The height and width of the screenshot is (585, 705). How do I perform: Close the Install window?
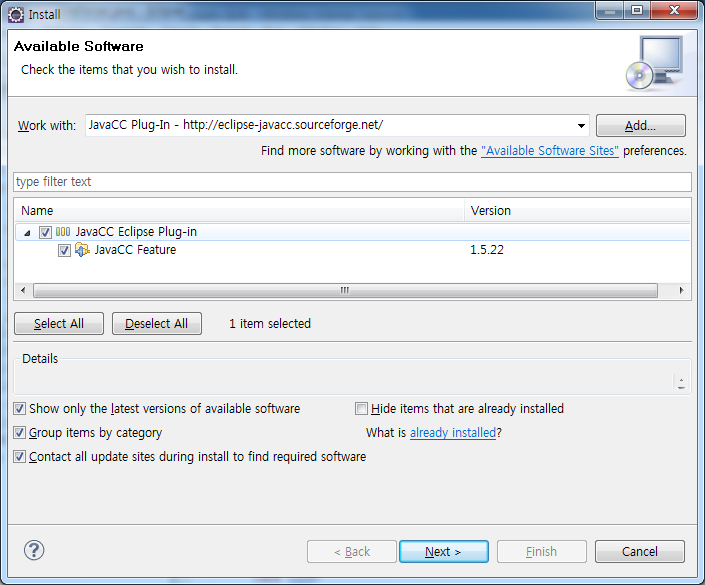(x=674, y=10)
